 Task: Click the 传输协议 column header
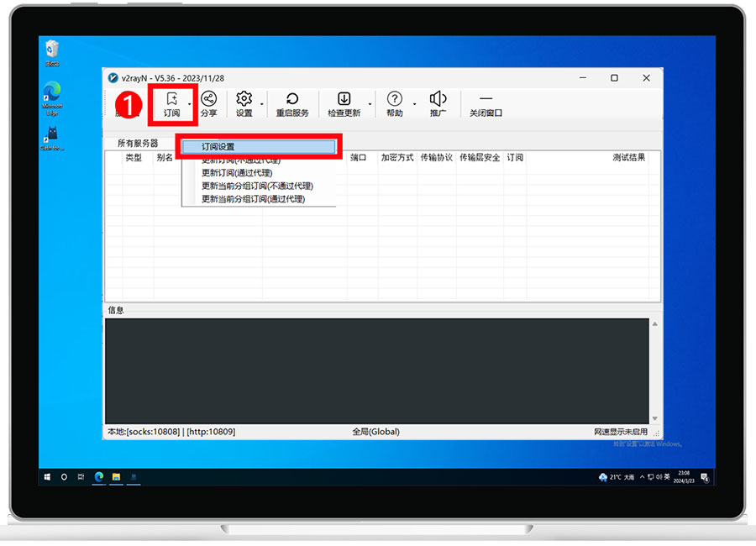tap(436, 157)
